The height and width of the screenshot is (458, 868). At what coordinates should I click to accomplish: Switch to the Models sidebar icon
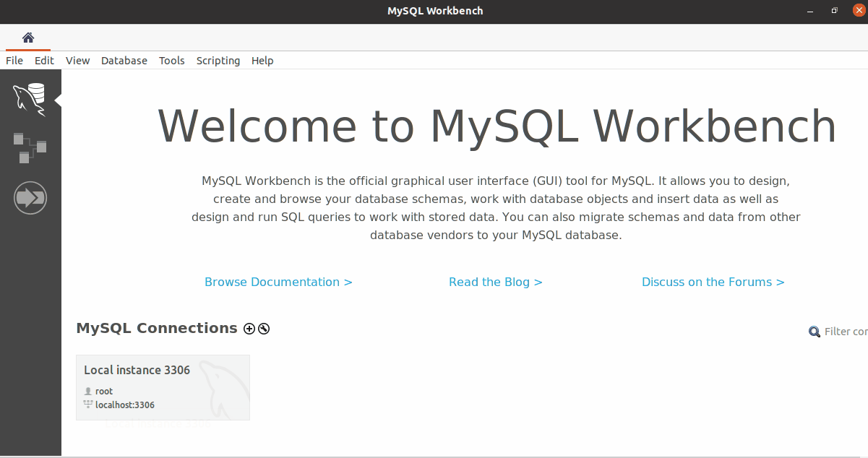(30, 147)
